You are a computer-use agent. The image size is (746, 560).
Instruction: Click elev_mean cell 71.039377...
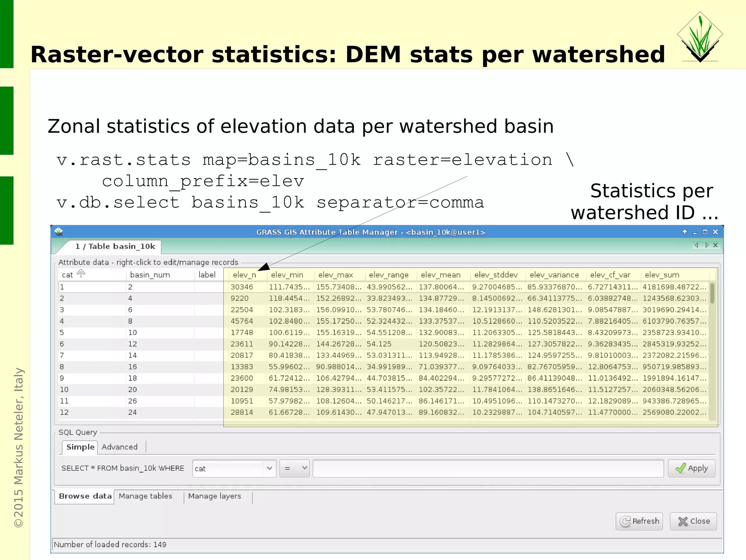[x=443, y=367]
